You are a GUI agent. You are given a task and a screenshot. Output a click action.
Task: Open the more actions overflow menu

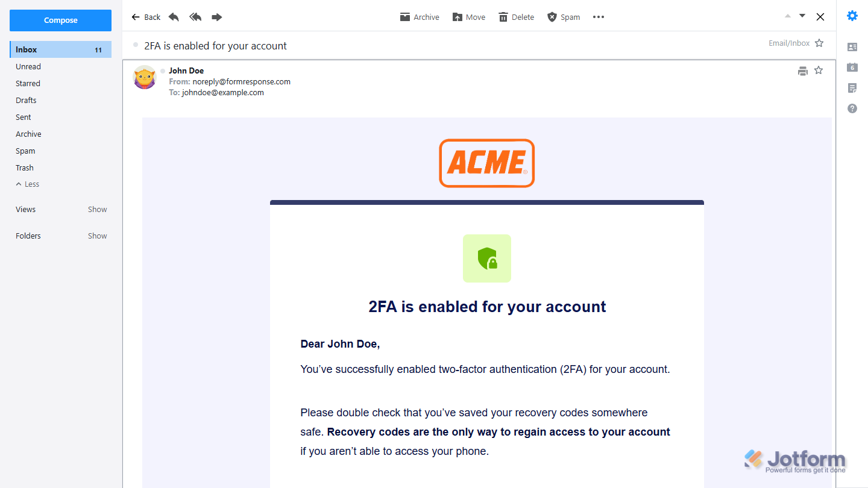(598, 17)
